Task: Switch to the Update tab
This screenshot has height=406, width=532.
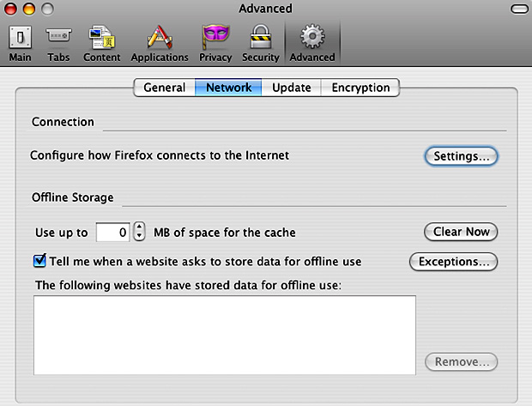Action: point(292,88)
